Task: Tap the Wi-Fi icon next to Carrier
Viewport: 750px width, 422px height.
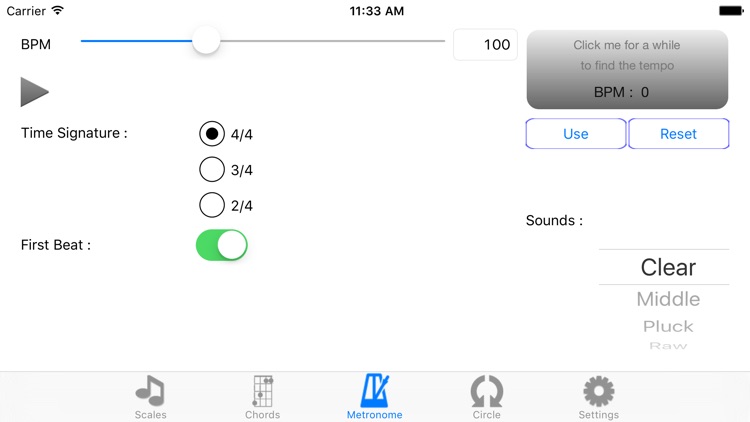Action: (57, 11)
